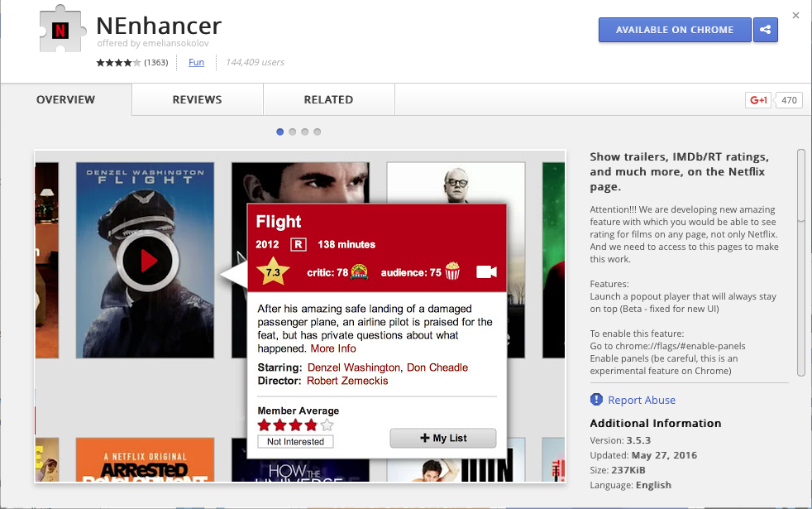812x509 pixels.
Task: Click the description panel scrollbar
Action: point(800,186)
